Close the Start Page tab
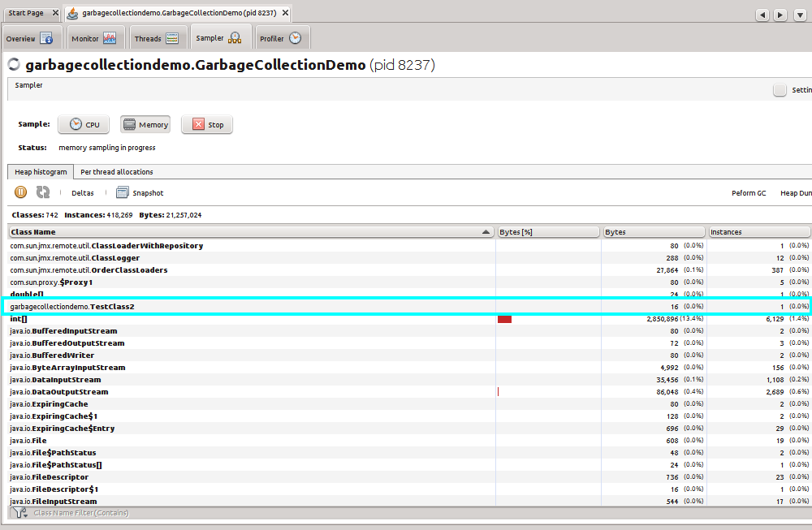This screenshot has height=530, width=812. pyautogui.click(x=55, y=13)
